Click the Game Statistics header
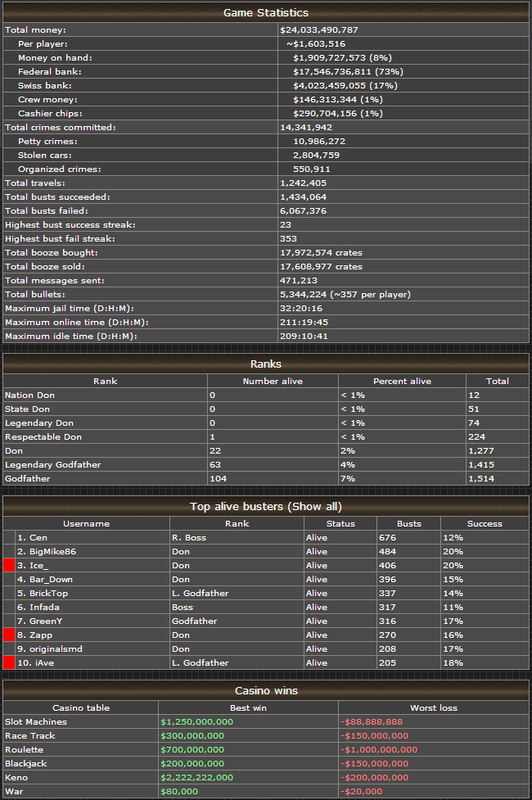The width and height of the screenshot is (532, 800). tap(266, 13)
